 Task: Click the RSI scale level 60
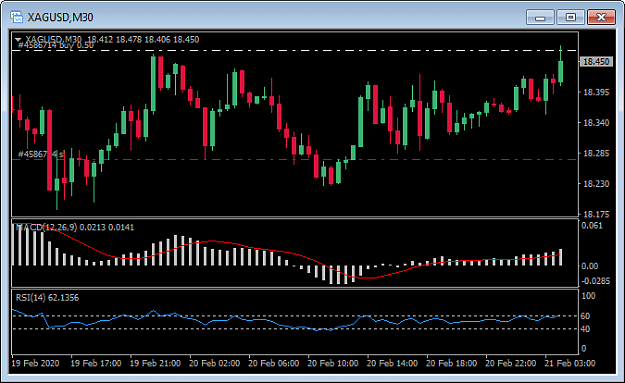tap(585, 316)
